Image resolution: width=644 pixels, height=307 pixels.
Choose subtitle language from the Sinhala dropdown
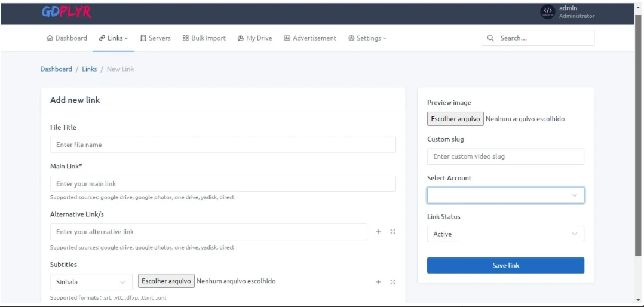click(91, 282)
